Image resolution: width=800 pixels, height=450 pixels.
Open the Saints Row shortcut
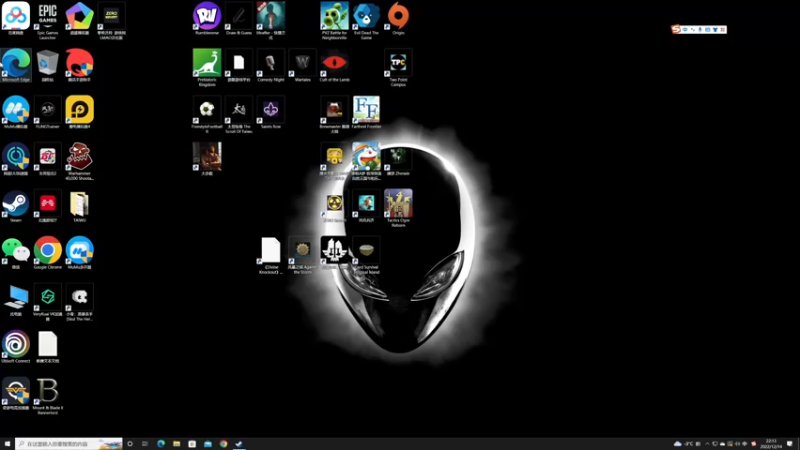point(270,113)
